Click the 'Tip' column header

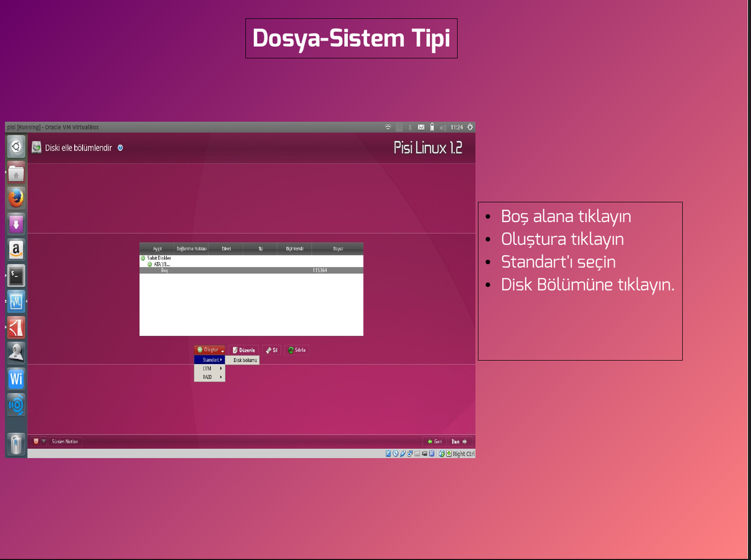pyautogui.click(x=261, y=248)
